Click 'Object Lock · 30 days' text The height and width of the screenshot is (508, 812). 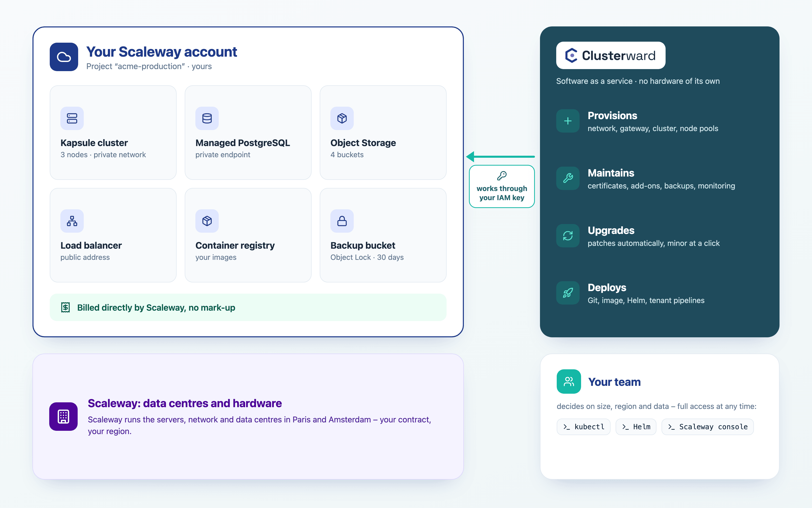367,257
